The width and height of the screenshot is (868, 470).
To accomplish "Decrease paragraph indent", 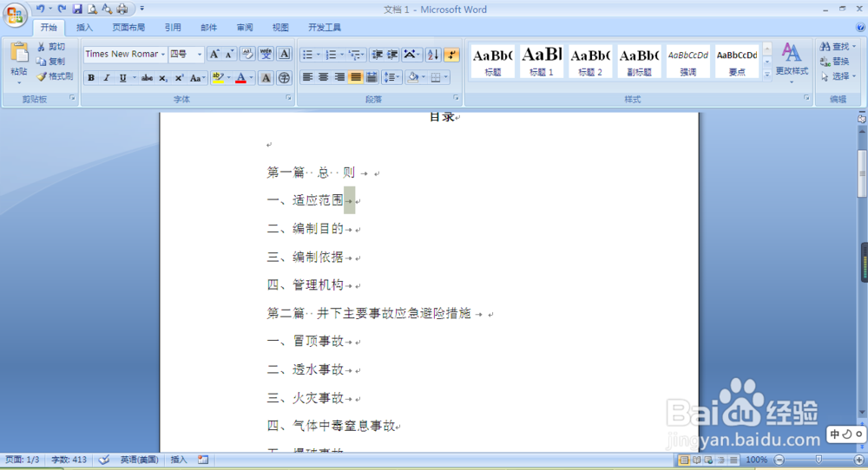I will point(377,54).
